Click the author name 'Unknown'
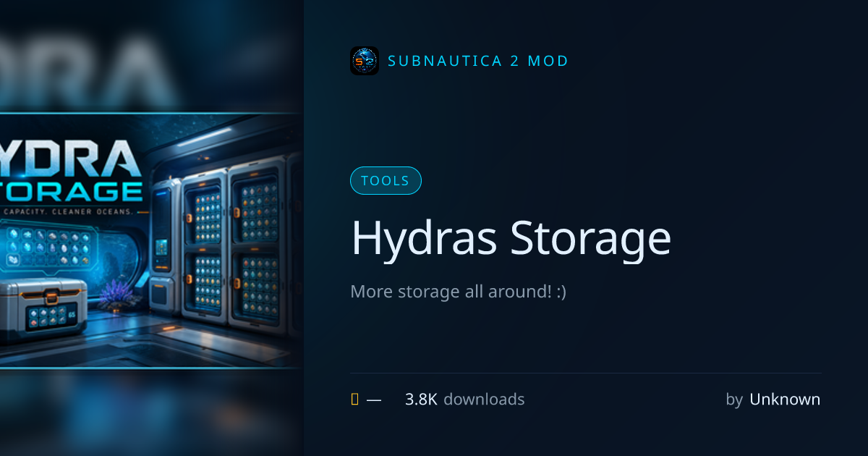This screenshot has height=456, width=868. pos(785,399)
